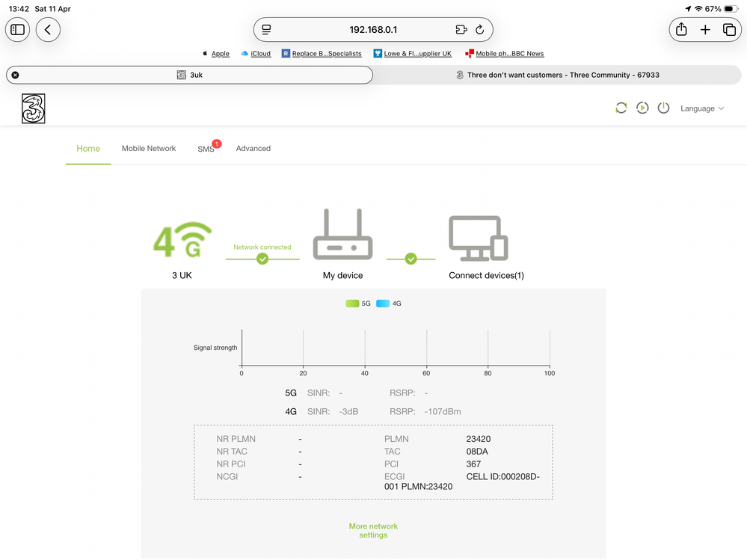The image size is (747, 560).
Task: Click the PLMN value 23420
Action: (479, 439)
